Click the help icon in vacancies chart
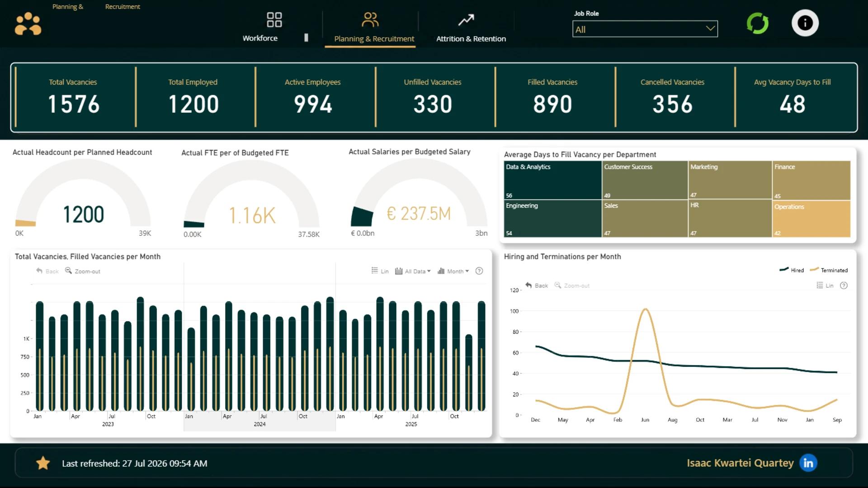This screenshot has height=488, width=868. 479,271
